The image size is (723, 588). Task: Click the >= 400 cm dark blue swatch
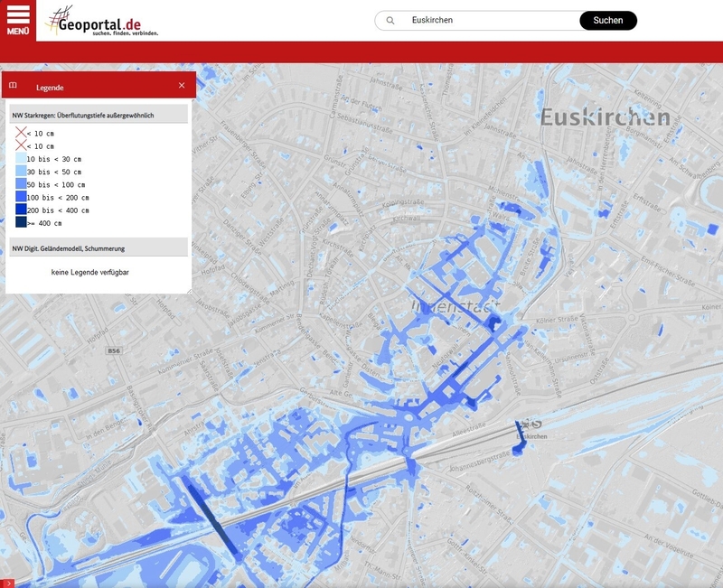point(21,222)
